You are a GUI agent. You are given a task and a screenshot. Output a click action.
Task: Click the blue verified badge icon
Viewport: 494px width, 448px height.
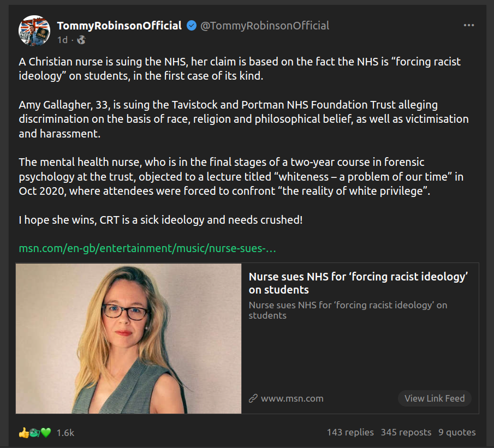pos(192,26)
